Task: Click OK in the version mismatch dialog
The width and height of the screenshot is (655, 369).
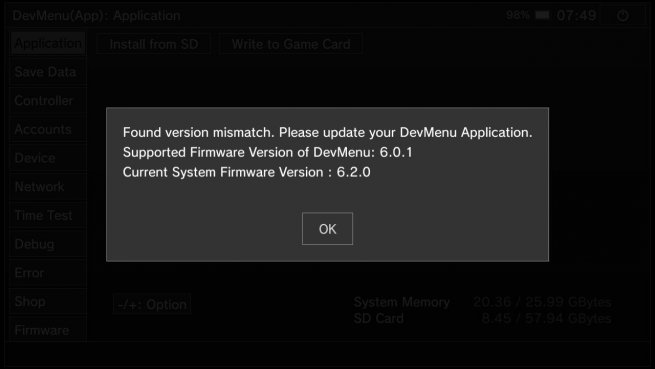Action: [x=327, y=229]
